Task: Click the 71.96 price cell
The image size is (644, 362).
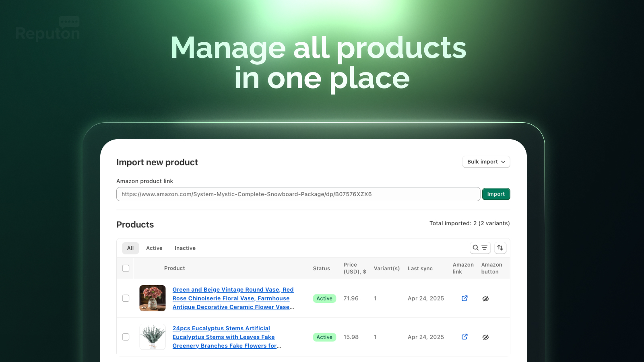Action: point(351,298)
